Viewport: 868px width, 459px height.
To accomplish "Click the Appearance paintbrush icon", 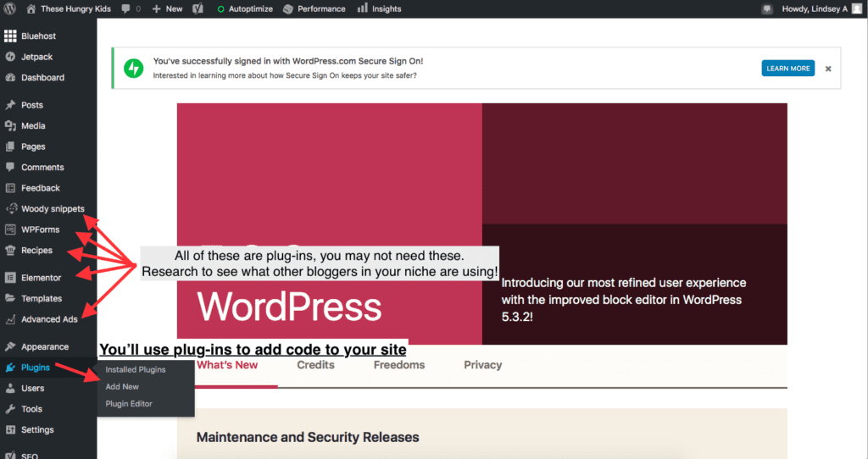I will (x=10, y=346).
